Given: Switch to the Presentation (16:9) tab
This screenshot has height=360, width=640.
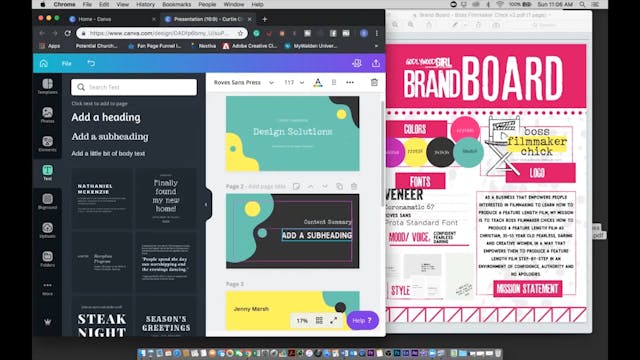Looking at the screenshot, I should coord(208,19).
